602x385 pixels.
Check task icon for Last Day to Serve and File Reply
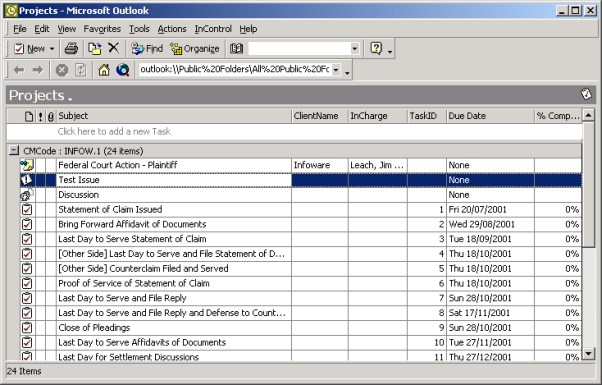27,298
